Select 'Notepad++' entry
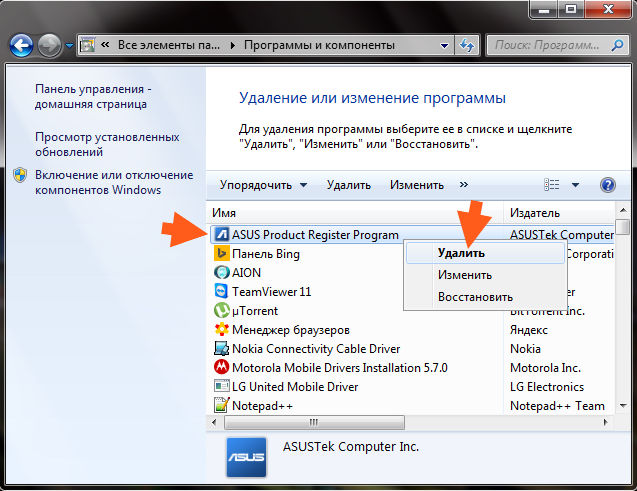Image resolution: width=637 pixels, height=491 pixels. tap(262, 406)
